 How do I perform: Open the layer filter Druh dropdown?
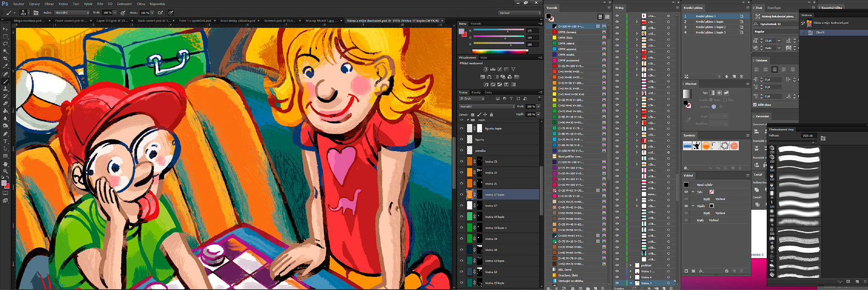point(472,98)
